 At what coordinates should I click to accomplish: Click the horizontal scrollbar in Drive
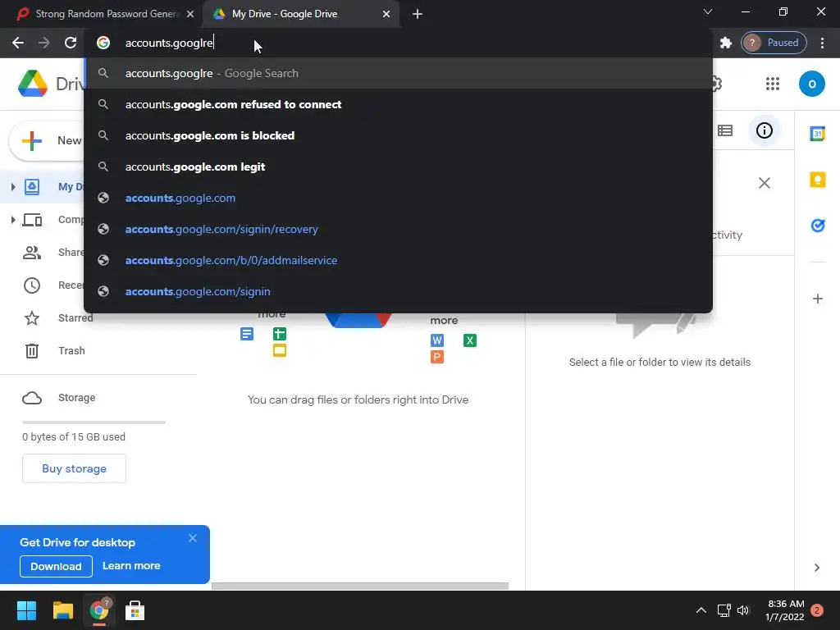coord(360,586)
